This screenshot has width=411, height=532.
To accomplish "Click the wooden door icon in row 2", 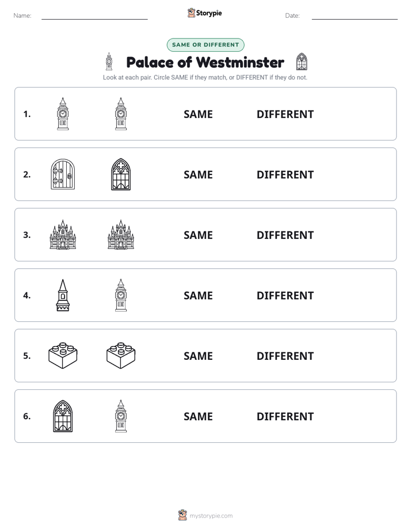I will click(x=63, y=174).
